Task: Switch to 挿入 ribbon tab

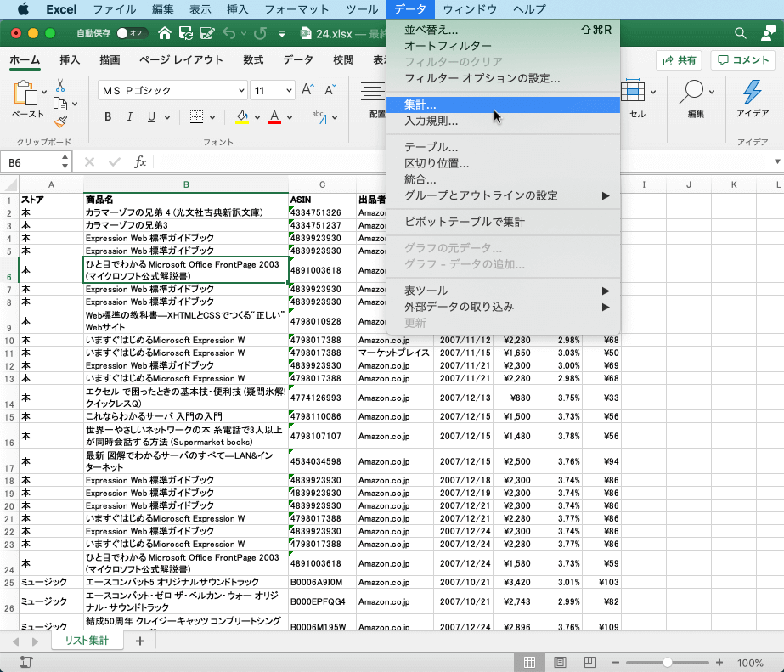Action: [70, 60]
